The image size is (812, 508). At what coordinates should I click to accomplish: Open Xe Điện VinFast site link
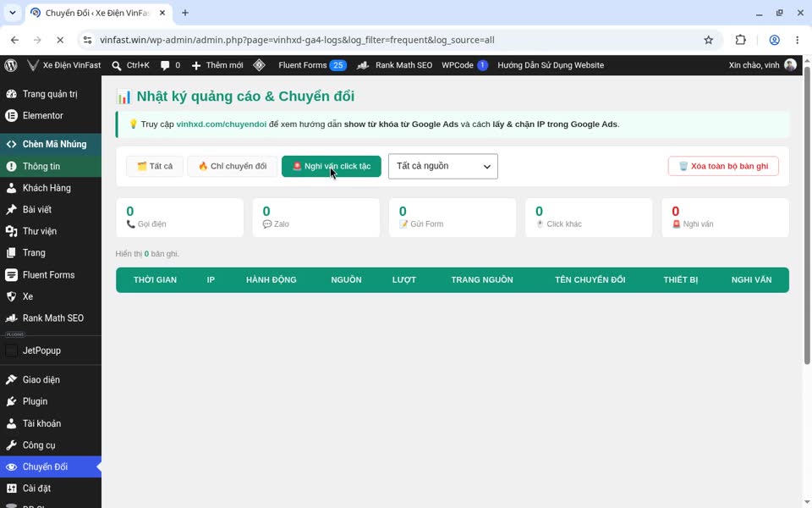[65, 65]
